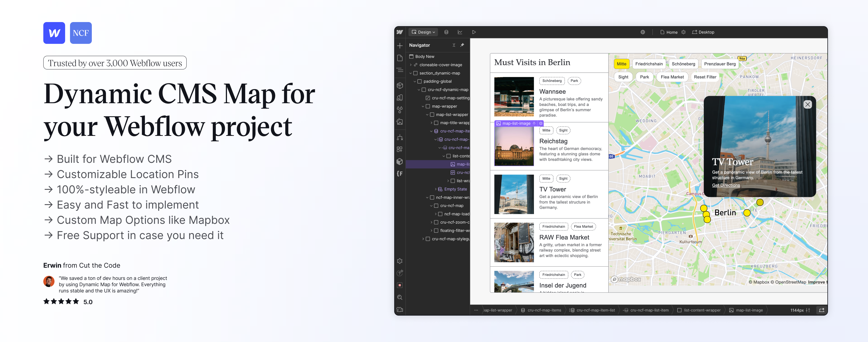
Task: Open the Assets panel
Action: (400, 122)
